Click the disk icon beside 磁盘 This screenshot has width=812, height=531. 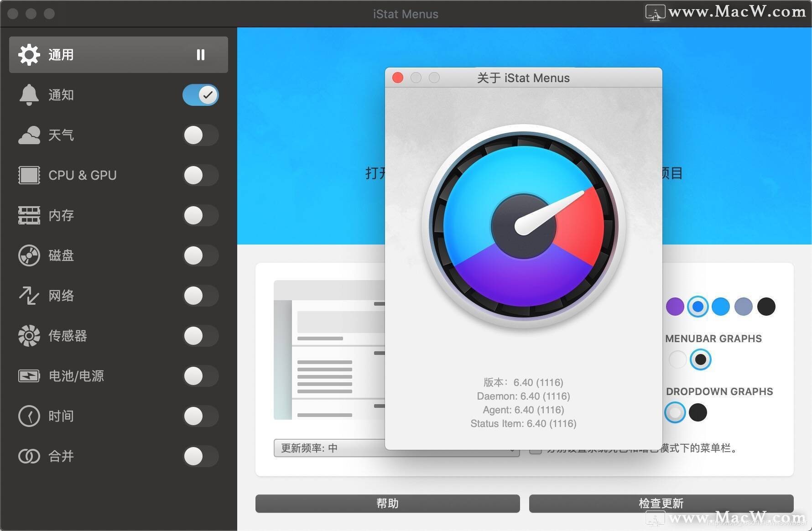pyautogui.click(x=29, y=255)
